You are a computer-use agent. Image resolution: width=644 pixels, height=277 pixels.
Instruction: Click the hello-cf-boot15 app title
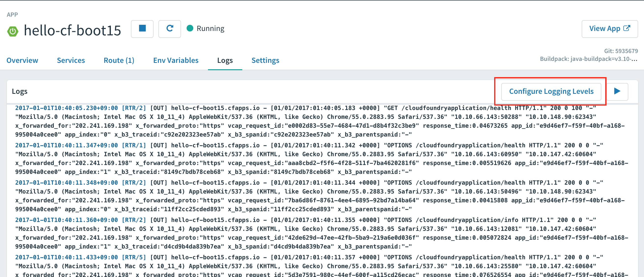point(72,30)
